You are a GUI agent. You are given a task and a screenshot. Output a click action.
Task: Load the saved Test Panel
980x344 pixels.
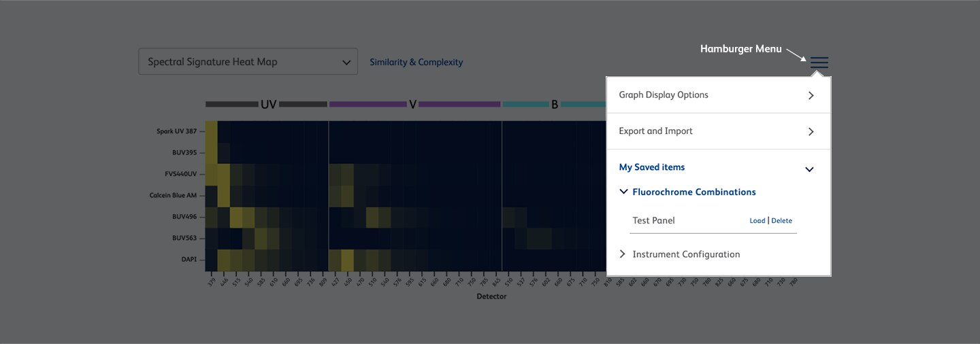pyautogui.click(x=757, y=221)
